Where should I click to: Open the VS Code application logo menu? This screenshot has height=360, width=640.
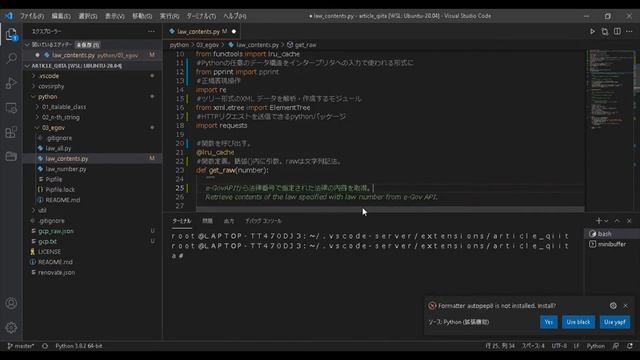pyautogui.click(x=9, y=16)
